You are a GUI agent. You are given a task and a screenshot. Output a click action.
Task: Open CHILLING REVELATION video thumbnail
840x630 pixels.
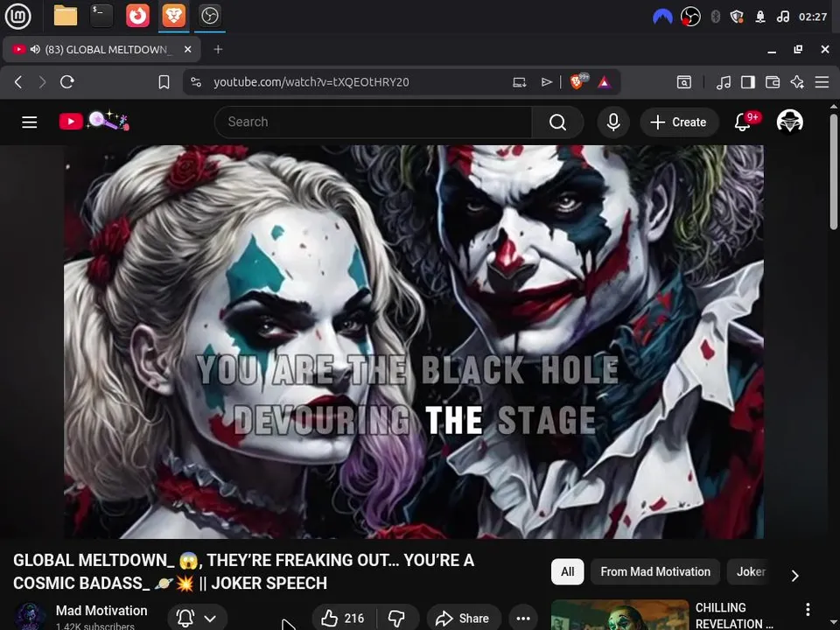click(619, 615)
